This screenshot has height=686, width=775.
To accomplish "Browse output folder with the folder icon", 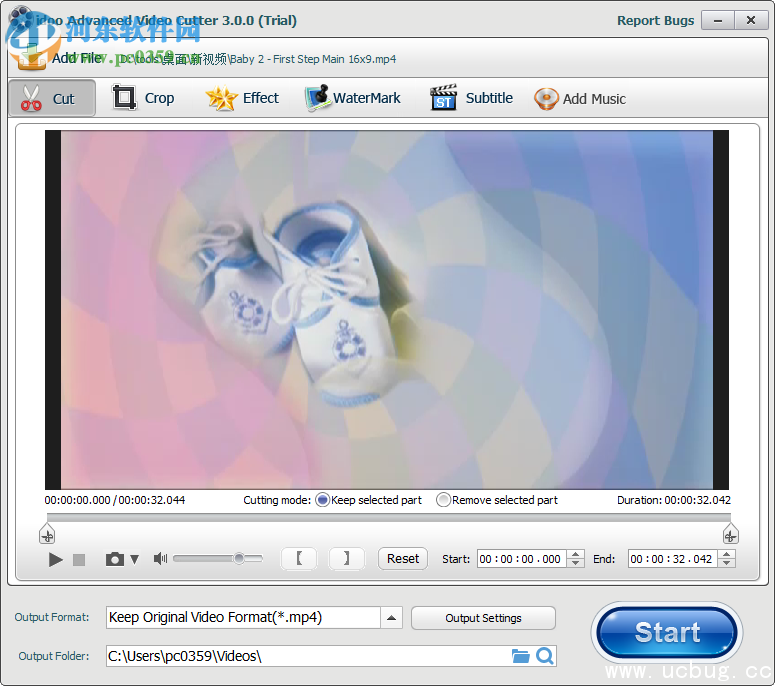I will (x=520, y=656).
